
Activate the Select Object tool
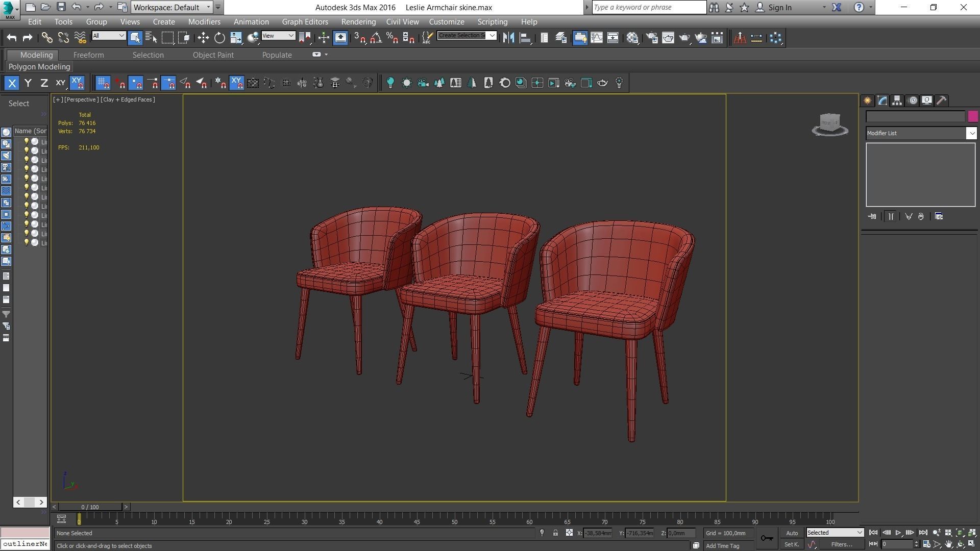click(135, 38)
